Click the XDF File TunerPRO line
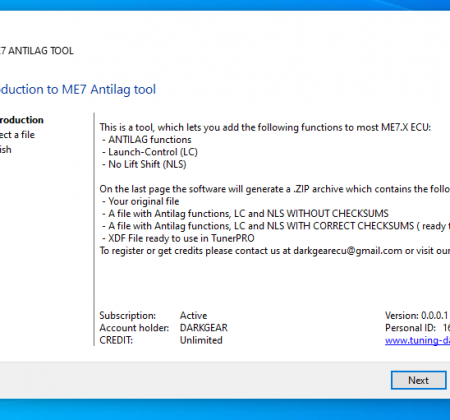 click(178, 238)
